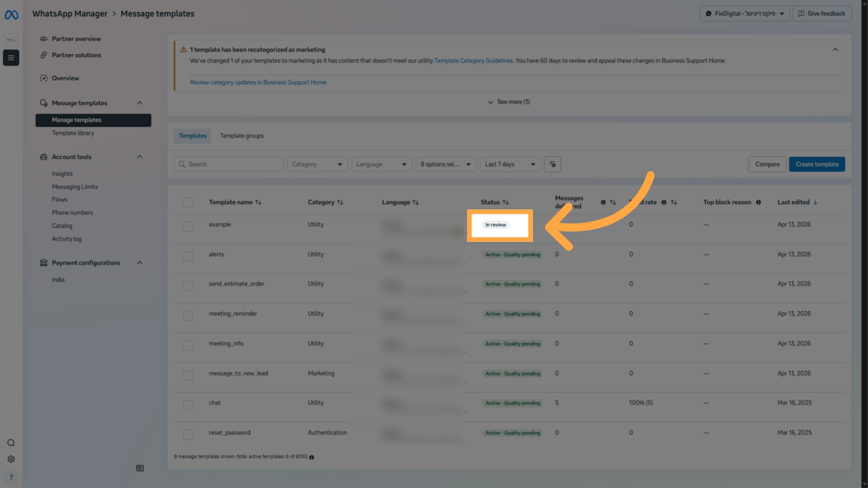This screenshot has width=868, height=488.
Task: Focus the template Search field
Action: 229,164
